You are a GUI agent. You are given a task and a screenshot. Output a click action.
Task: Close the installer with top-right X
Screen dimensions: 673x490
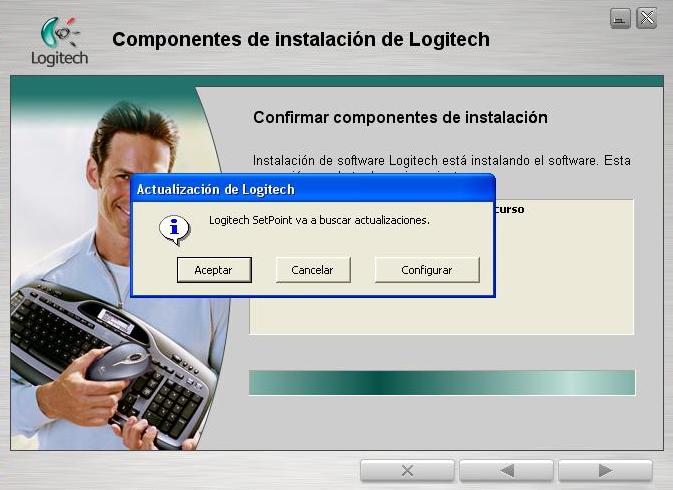pos(646,18)
